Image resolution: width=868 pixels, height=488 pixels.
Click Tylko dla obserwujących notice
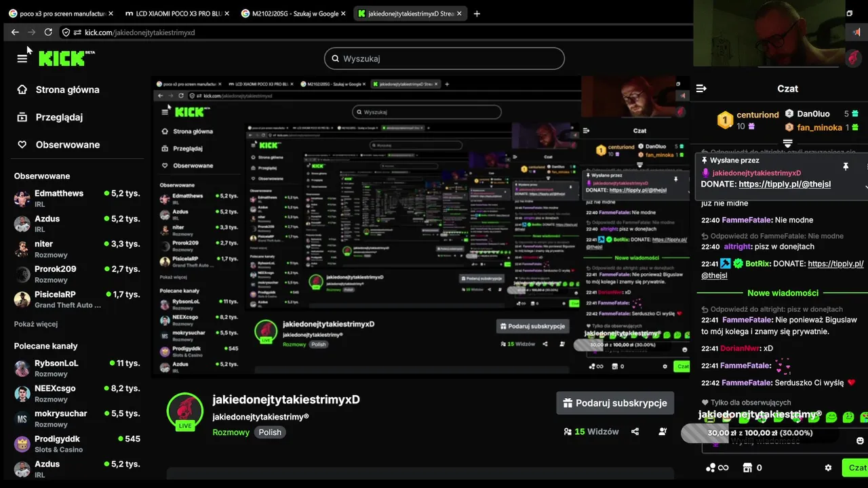[x=746, y=403]
